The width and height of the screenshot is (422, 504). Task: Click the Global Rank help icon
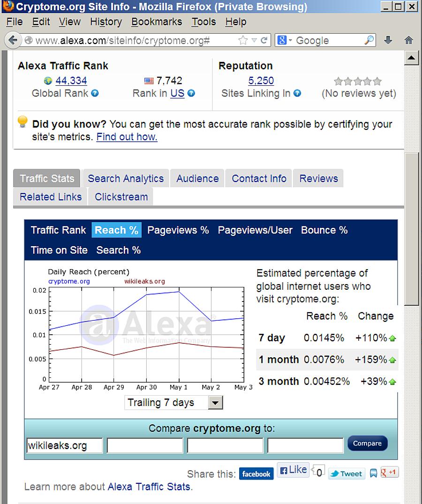95,93
